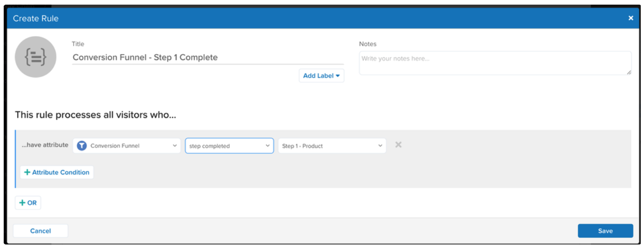The width and height of the screenshot is (644, 247).
Task: Click the 'This rule processes all visitors who...' text
Action: click(x=95, y=115)
